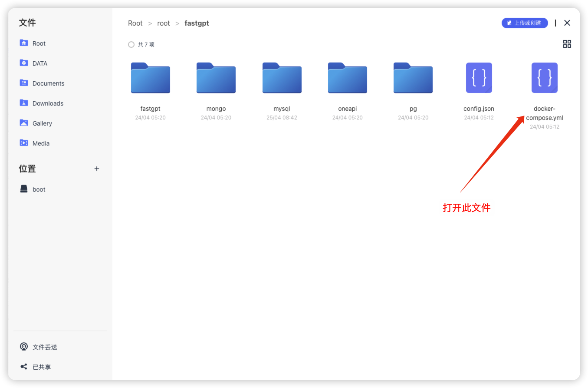This screenshot has width=588, height=388.
Task: Click the pg folder name label
Action: 413,109
